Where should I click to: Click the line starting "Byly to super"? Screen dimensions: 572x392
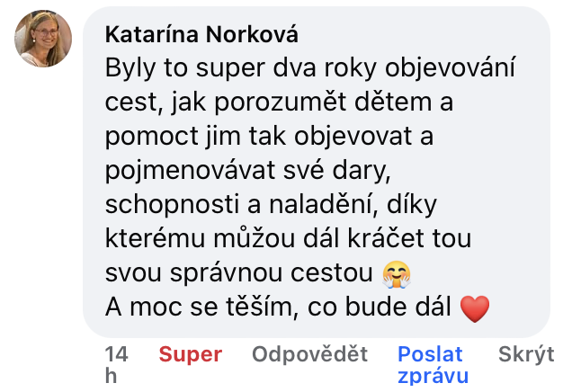310,68
